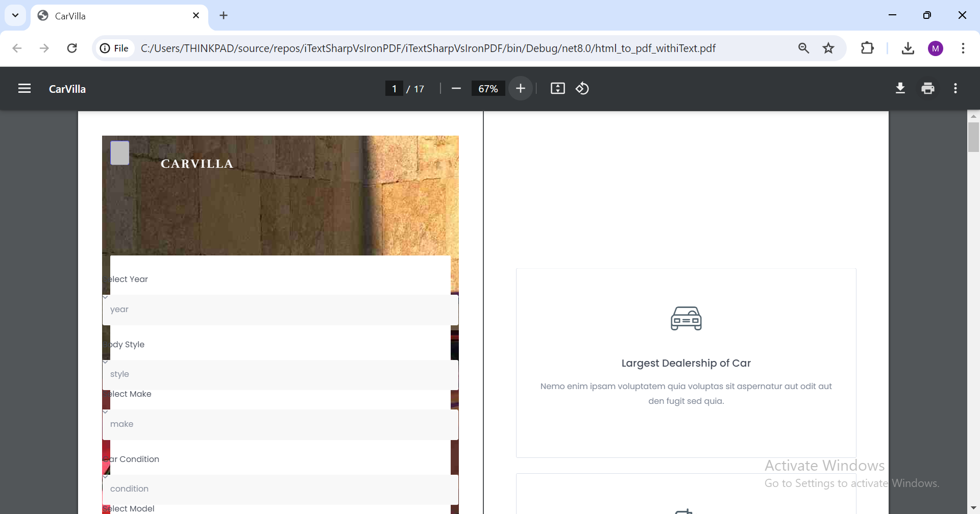980x514 pixels.
Task: Click the Body Style label
Action: pyautogui.click(x=124, y=345)
